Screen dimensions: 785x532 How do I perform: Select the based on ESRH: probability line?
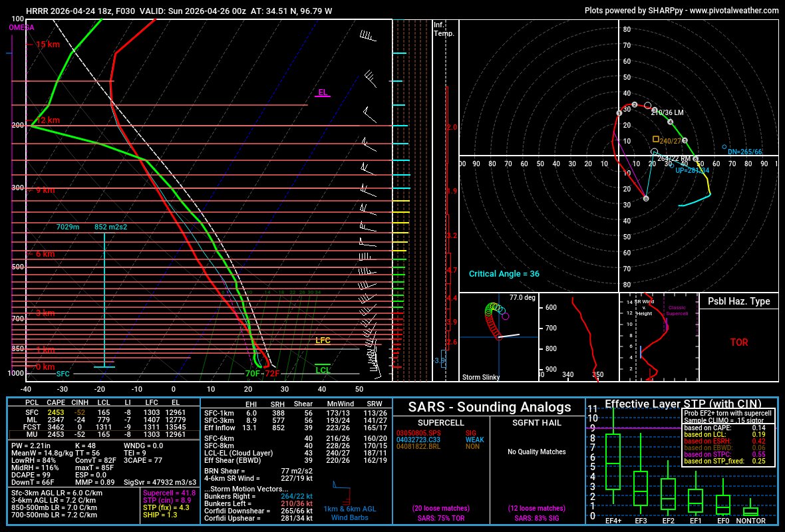coord(725,441)
